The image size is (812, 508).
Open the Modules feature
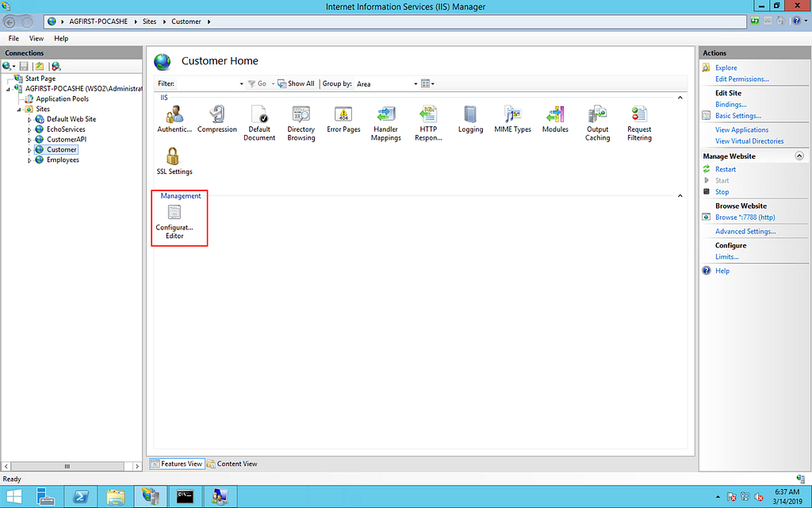point(555,119)
